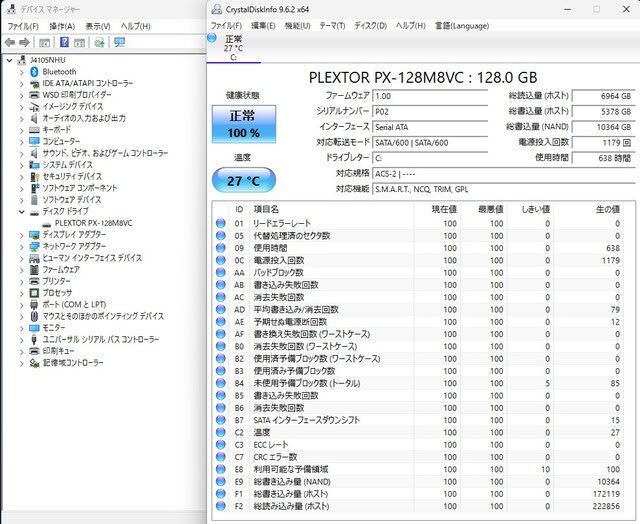Viewport: 640px width, 524px height.
Task: Select the WSD 印刷プロバイダー tree item
Action: pyautogui.click(x=77, y=95)
